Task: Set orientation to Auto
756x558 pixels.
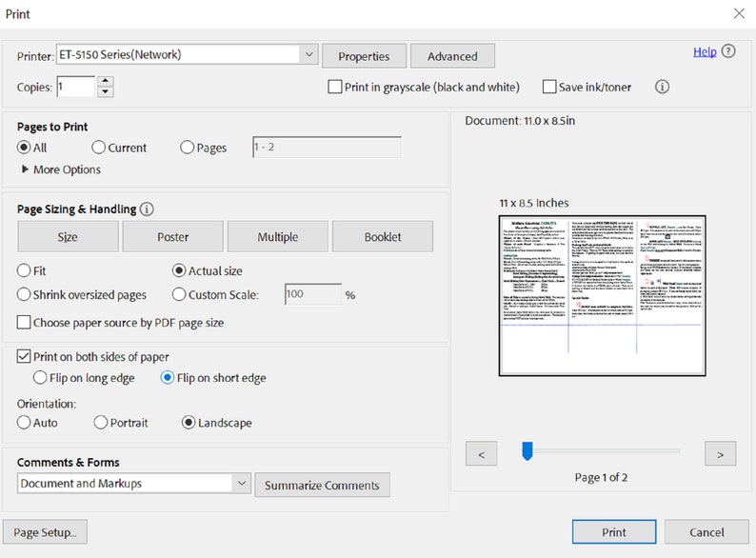Action: click(x=24, y=423)
